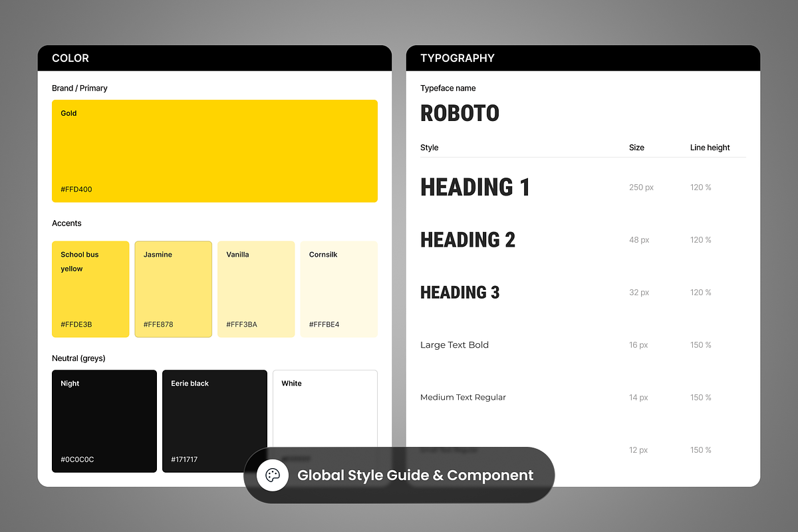Click the Neutral (greys) section label

78,358
